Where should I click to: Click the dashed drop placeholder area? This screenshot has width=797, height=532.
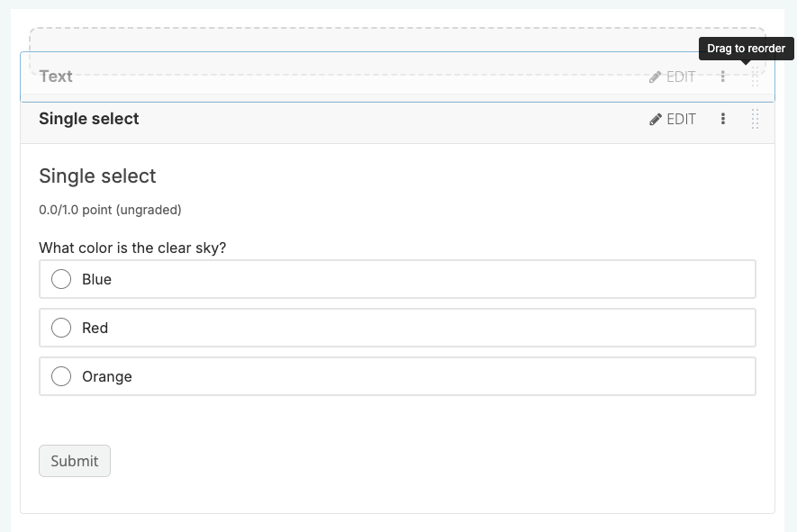coord(360,41)
